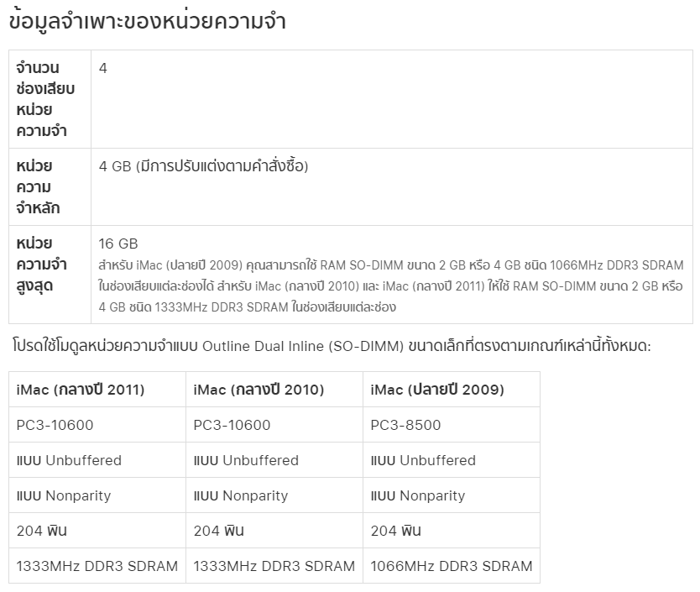Click the ข้อมูลจำเพาะของหน่วยความจำ heading
700x592 pixels.
click(148, 22)
